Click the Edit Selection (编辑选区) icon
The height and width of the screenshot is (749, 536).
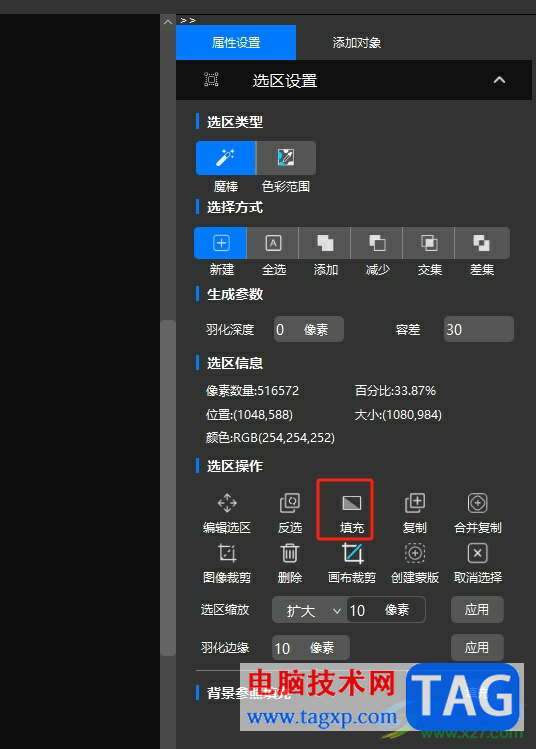[x=227, y=503]
